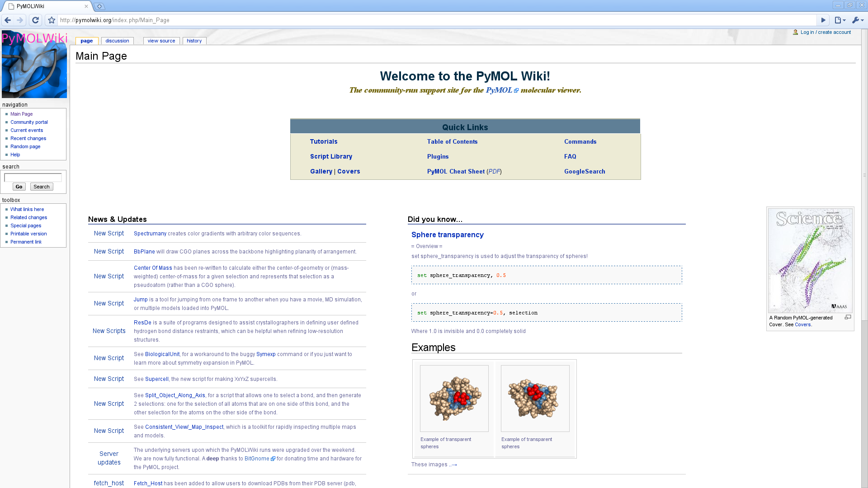
Task: Switch to the discussion tab
Action: click(117, 41)
